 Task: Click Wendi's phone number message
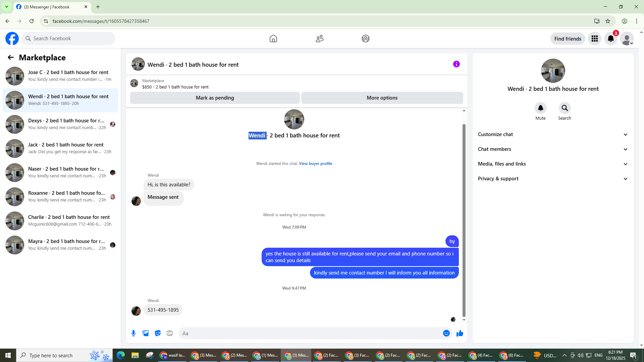[x=163, y=310]
